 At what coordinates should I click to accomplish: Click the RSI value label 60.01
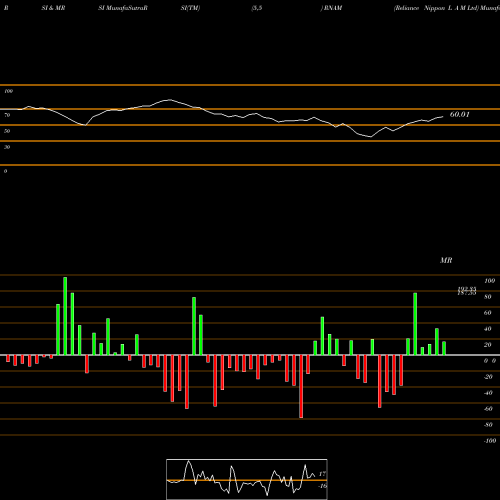[460, 115]
